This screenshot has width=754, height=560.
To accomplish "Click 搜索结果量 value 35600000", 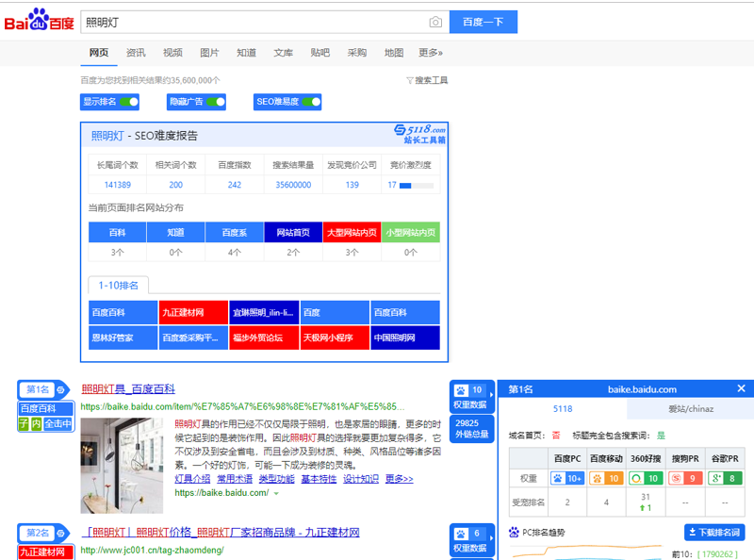I will click(x=293, y=185).
